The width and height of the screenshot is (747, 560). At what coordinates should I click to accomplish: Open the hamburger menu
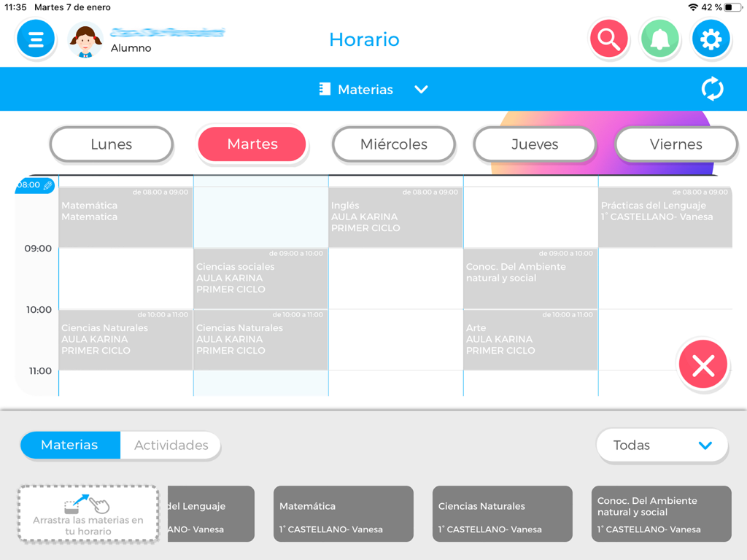pos(35,39)
